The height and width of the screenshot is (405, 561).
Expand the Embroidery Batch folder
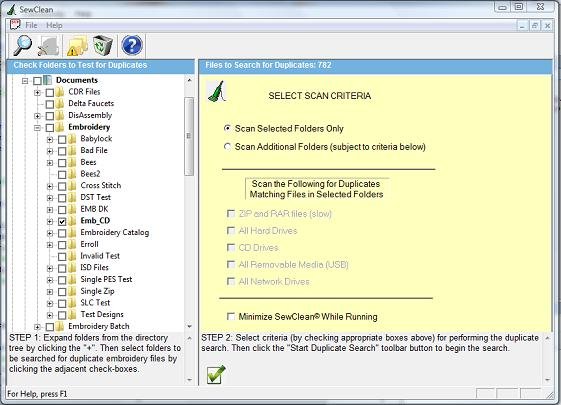(x=37, y=327)
